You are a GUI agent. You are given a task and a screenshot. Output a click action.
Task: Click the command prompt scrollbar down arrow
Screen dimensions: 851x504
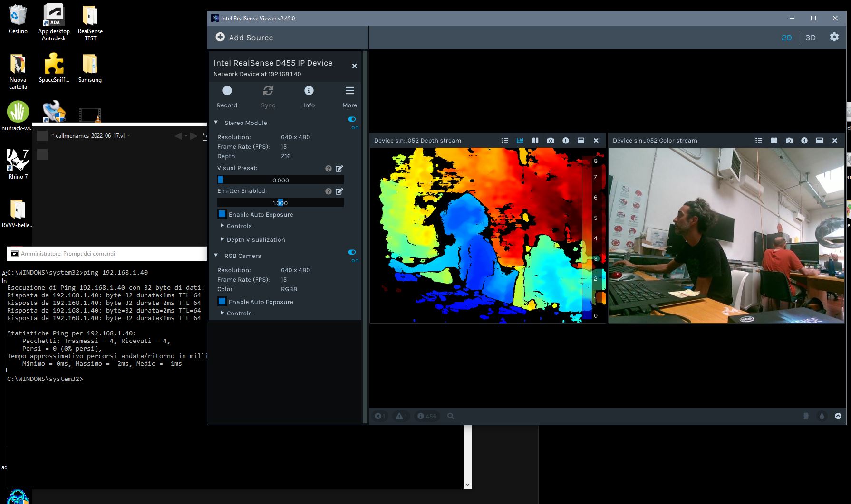click(x=467, y=485)
